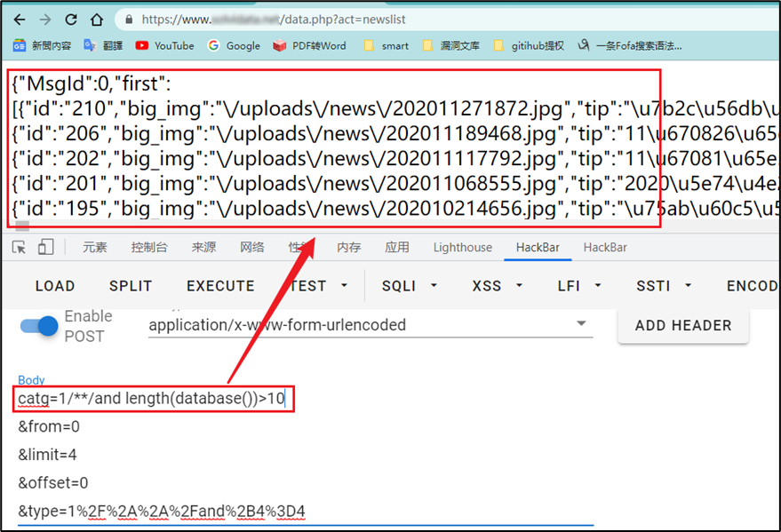Click the JSON row with id 206
The height and width of the screenshot is (532, 781).
395,134
